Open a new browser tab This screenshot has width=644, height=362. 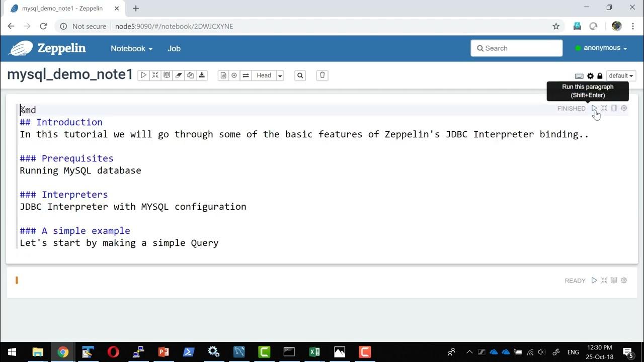click(x=136, y=8)
